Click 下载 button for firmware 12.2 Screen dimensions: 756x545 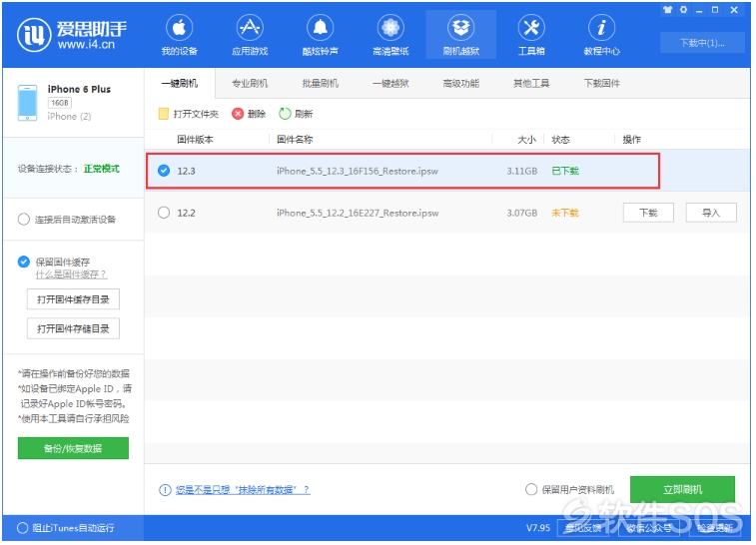[x=648, y=213]
